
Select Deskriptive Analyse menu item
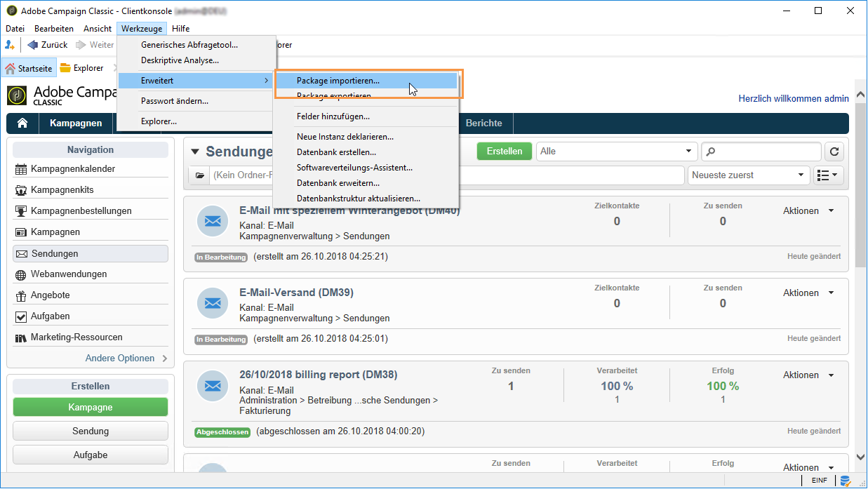click(x=195, y=60)
